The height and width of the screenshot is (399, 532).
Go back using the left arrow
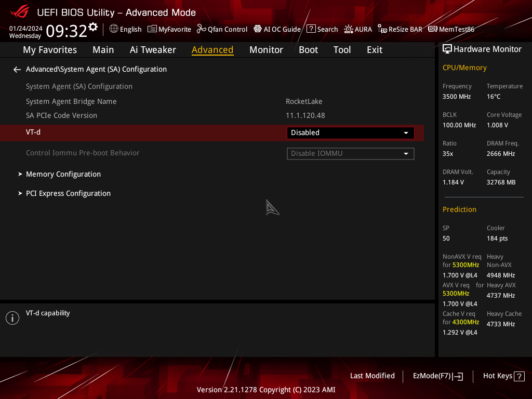coord(17,70)
